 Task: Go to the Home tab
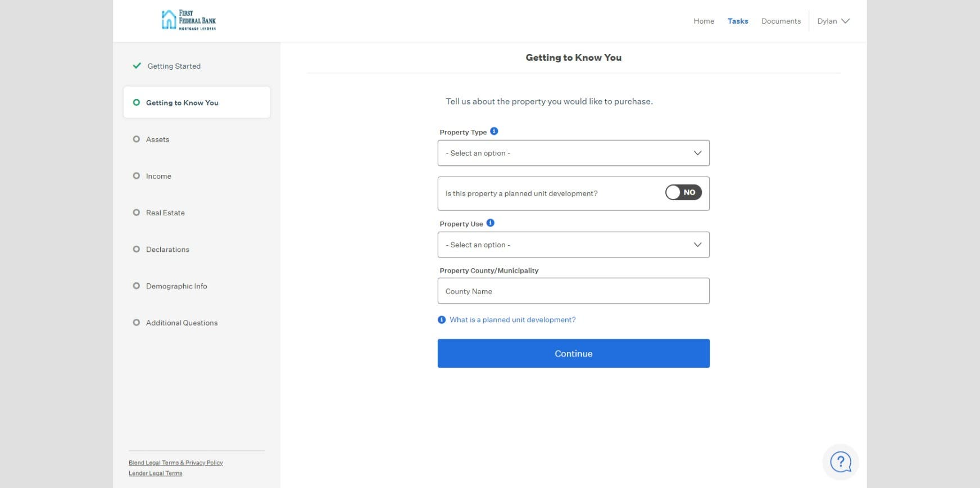click(704, 21)
